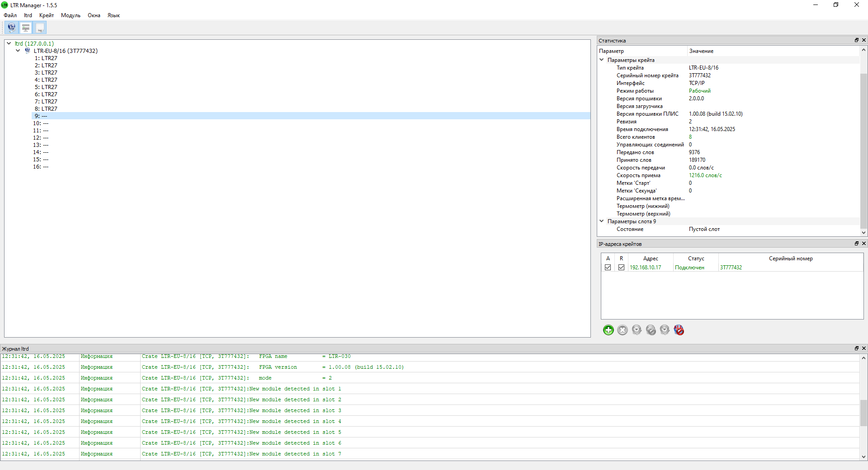Collapse the Параметры крейта section
The image size is (868, 470).
[602, 60]
